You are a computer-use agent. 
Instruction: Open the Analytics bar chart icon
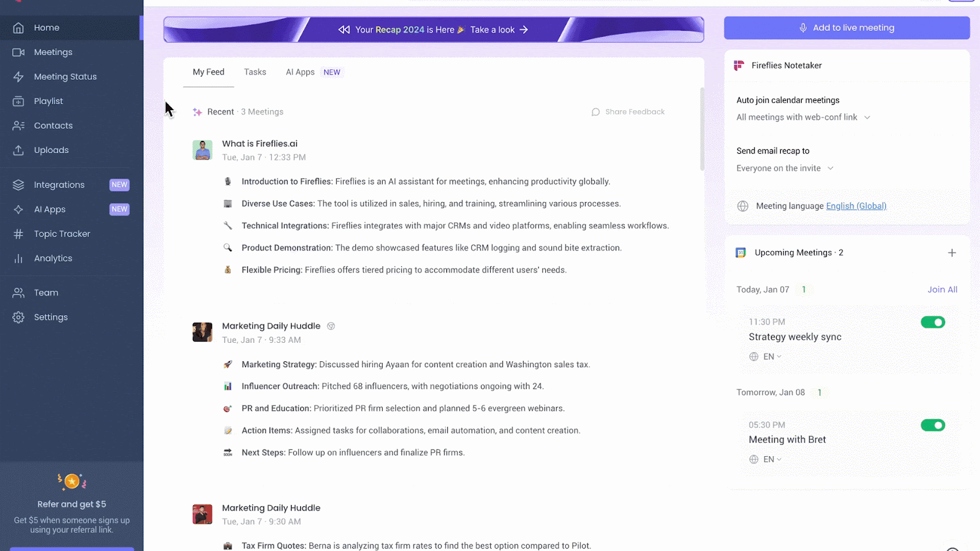(18, 258)
